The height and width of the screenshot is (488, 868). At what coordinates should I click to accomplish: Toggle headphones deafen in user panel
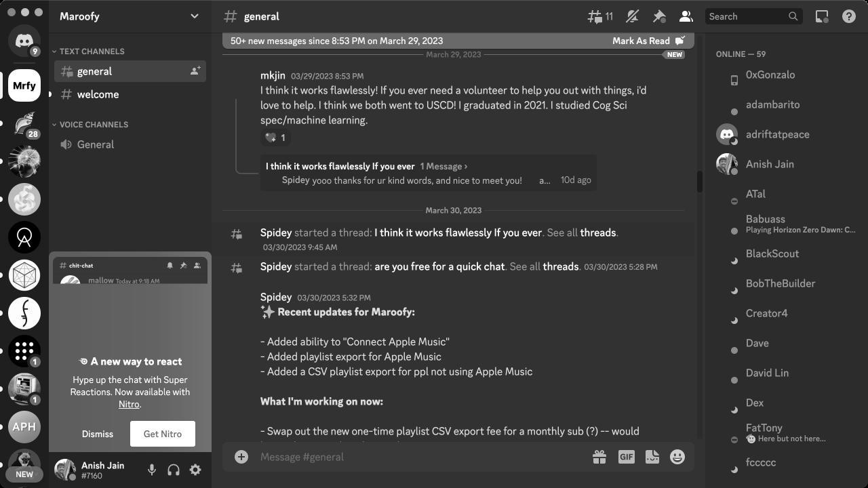click(174, 470)
